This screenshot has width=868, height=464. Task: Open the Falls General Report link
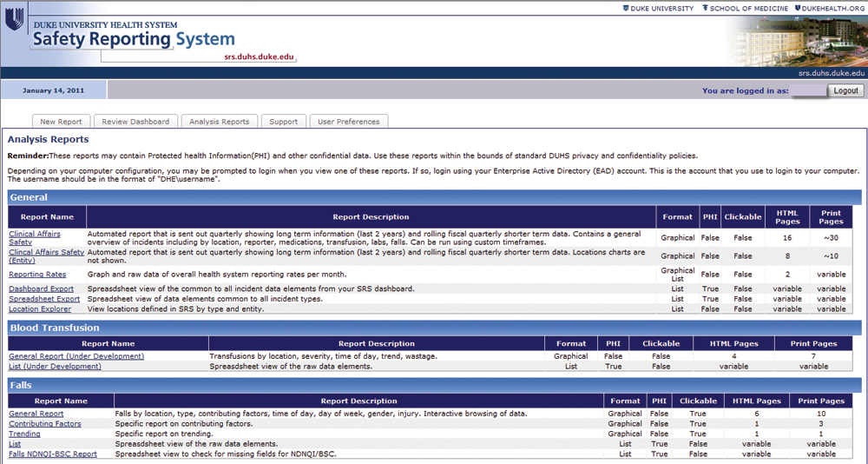coord(36,414)
